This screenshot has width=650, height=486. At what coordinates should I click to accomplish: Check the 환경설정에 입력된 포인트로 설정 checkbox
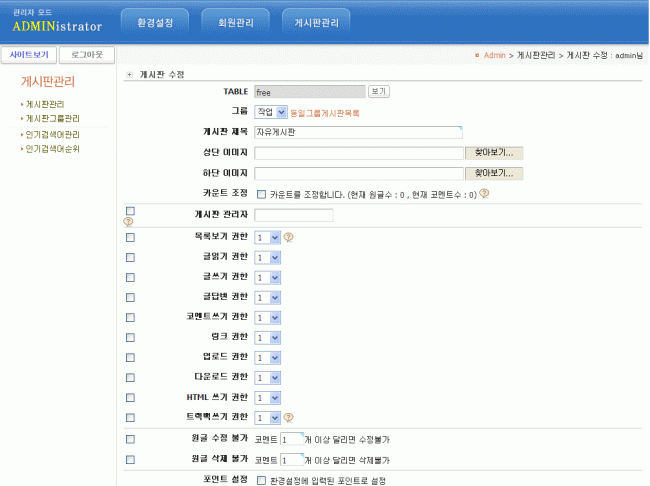click(261, 481)
